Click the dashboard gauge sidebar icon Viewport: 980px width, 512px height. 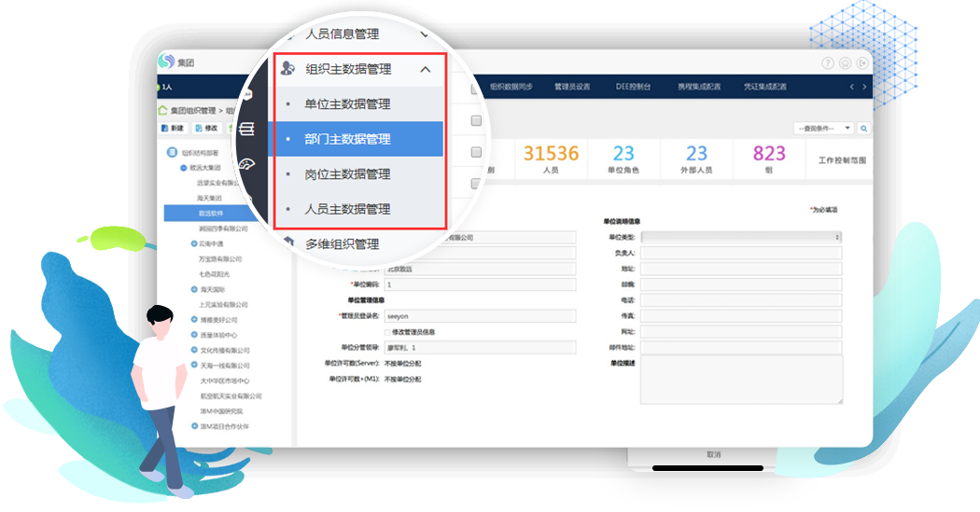tap(247, 165)
